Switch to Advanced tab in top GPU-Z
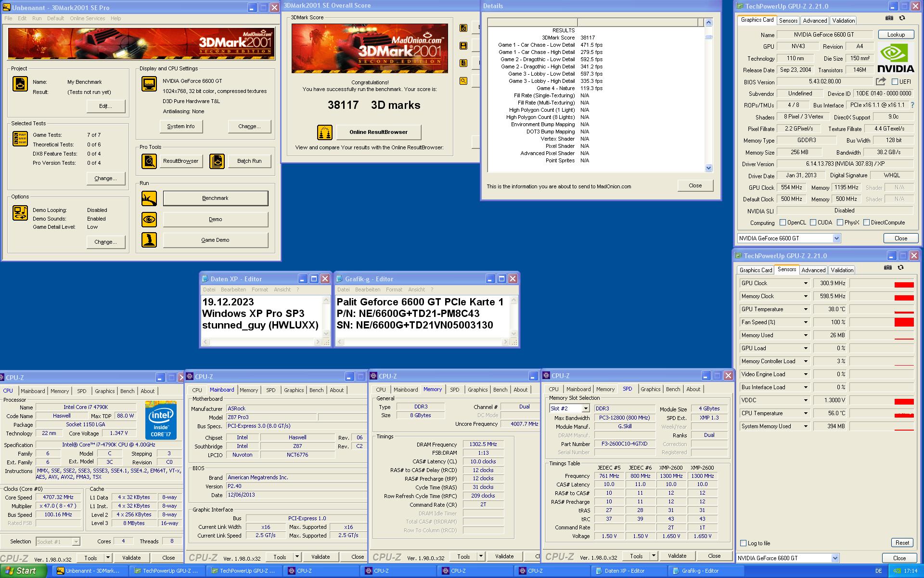 click(x=815, y=20)
